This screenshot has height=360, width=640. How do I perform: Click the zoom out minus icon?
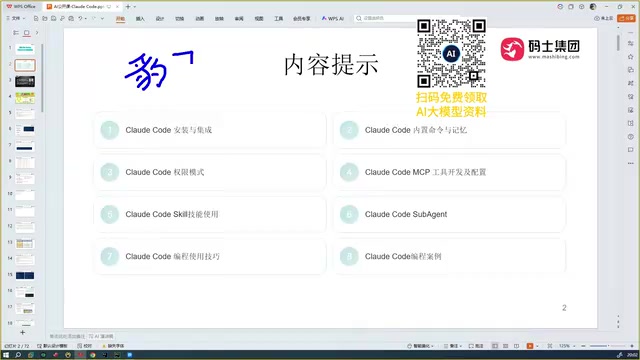click(x=583, y=346)
